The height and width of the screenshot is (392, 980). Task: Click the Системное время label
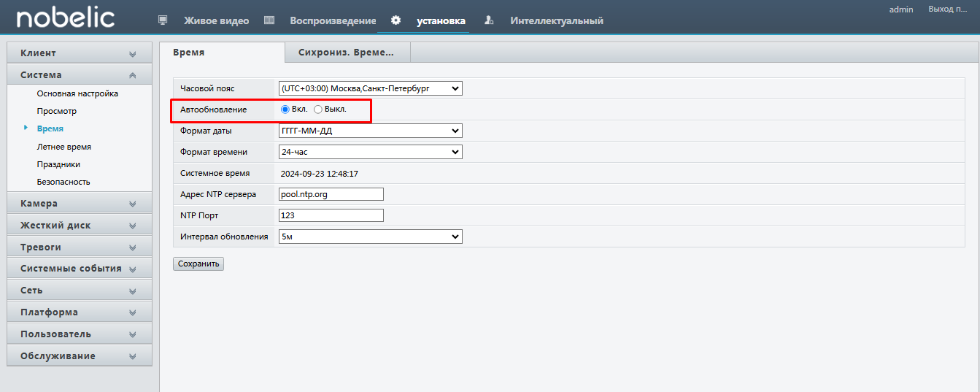215,173
